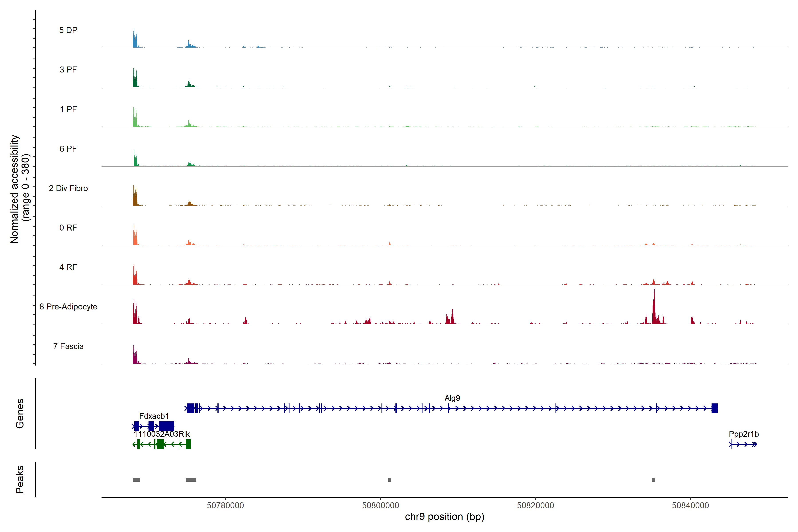798x532 pixels.
Task: Click the second gray peak bar
Action: (x=191, y=480)
